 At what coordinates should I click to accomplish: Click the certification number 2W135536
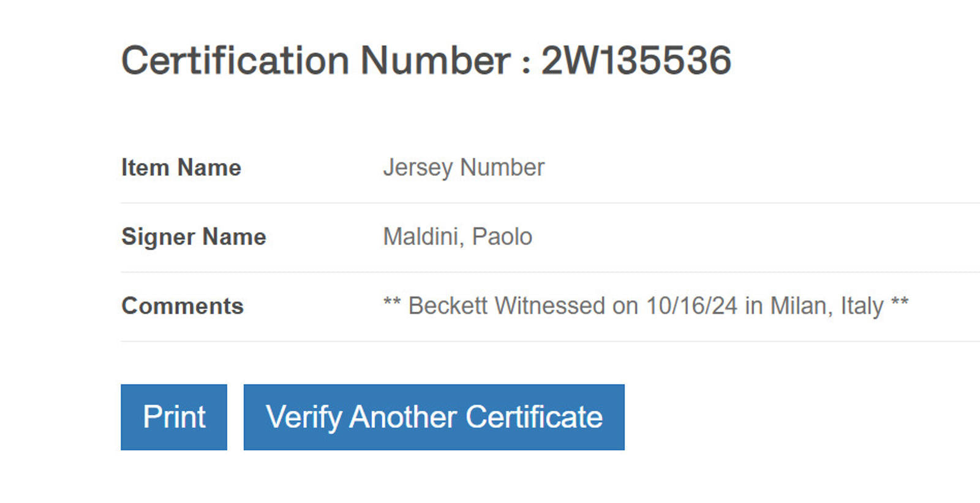(x=636, y=61)
